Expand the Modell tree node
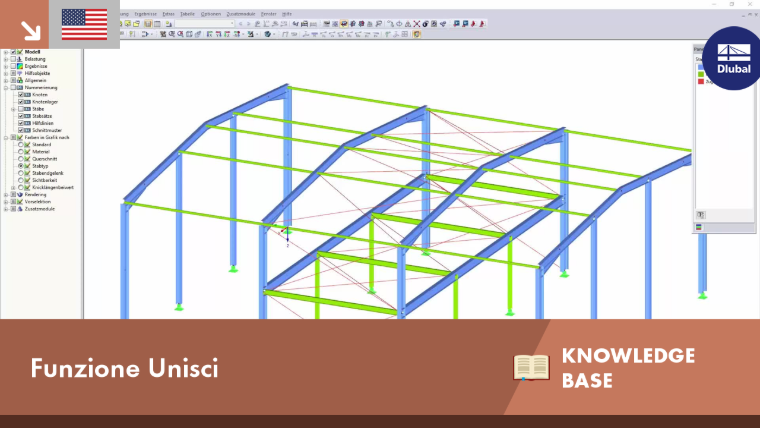This screenshot has height=428, width=760. (6, 52)
